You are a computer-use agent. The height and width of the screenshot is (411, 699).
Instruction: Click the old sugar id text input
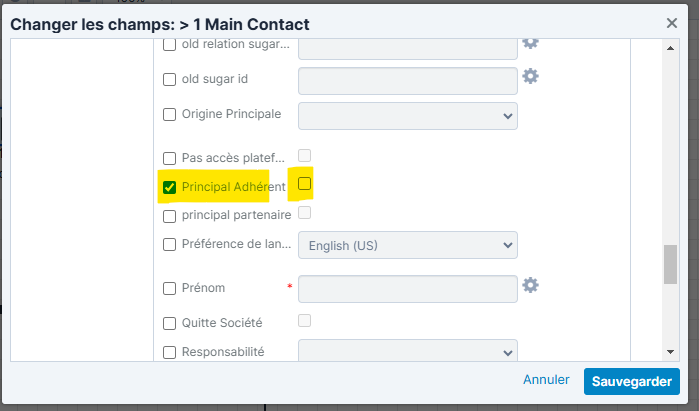tap(407, 80)
